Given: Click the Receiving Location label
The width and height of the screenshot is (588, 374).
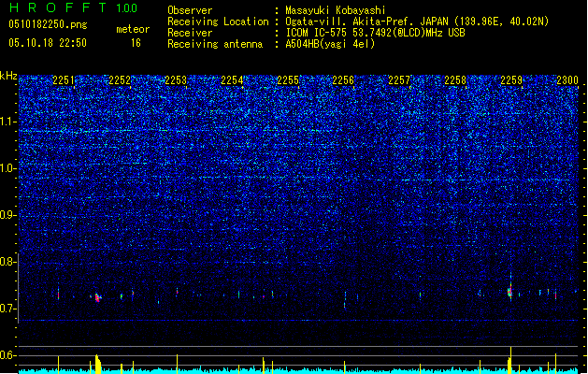Looking at the screenshot, I should click(x=218, y=22).
